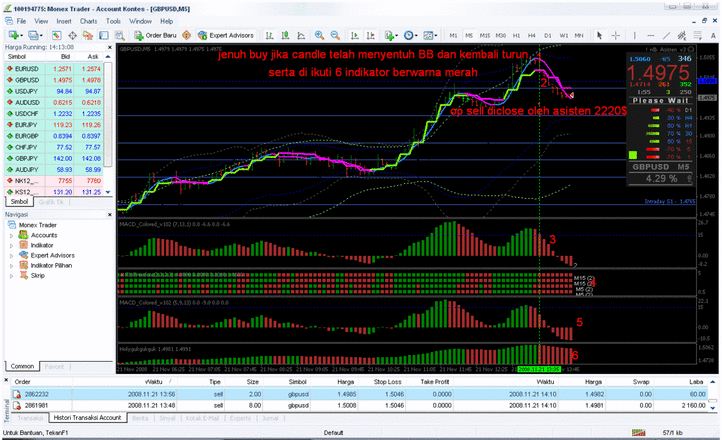
Task: Click the Order Baru toolbar icon
Action: click(150, 34)
